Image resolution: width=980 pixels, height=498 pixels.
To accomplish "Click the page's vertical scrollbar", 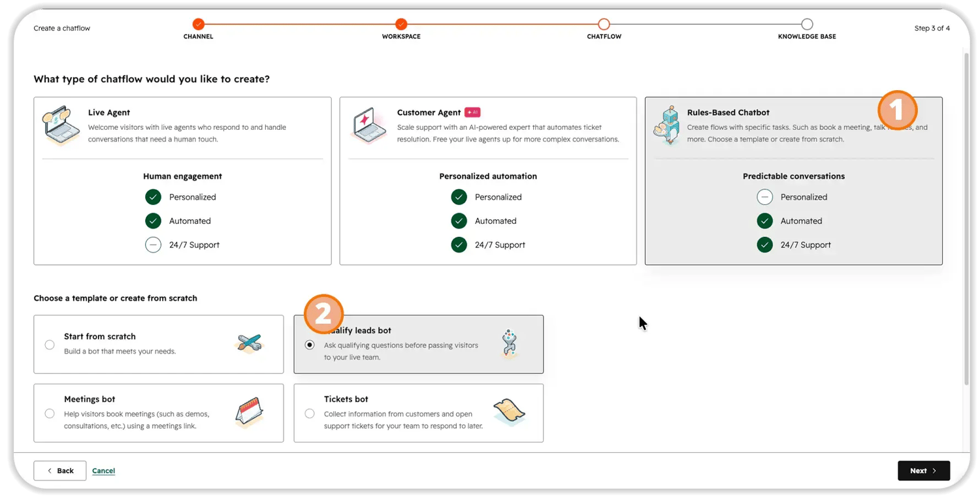I will [x=967, y=219].
